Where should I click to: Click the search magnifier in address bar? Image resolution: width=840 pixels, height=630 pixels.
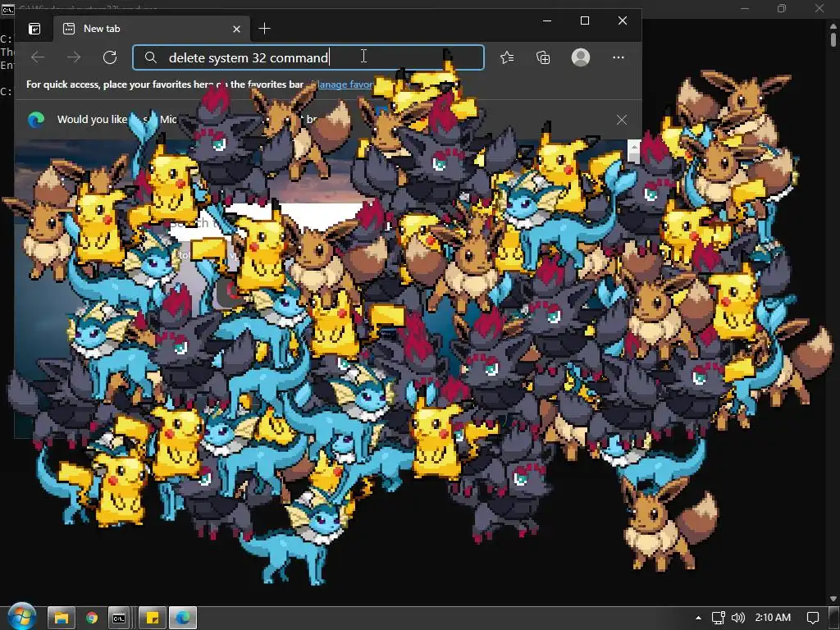pyautogui.click(x=151, y=57)
